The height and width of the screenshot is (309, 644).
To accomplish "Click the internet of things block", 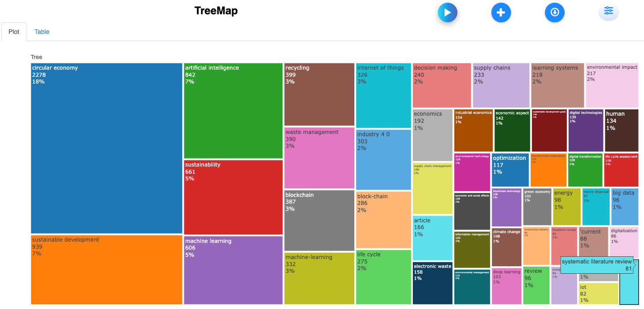I will pyautogui.click(x=383, y=95).
